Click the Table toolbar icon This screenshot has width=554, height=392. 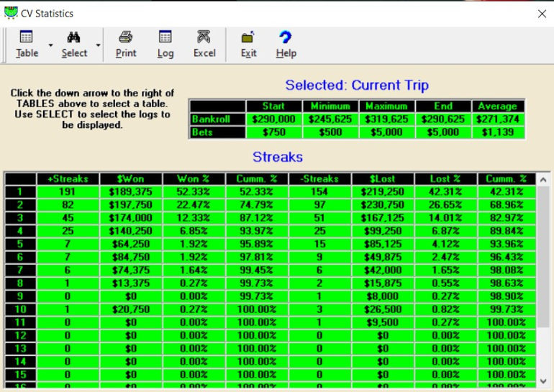[x=27, y=38]
